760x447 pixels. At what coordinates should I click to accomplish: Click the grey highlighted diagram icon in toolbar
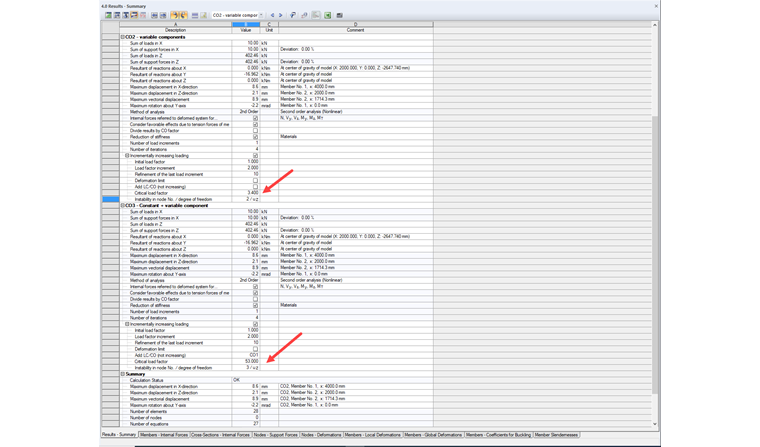click(x=316, y=15)
